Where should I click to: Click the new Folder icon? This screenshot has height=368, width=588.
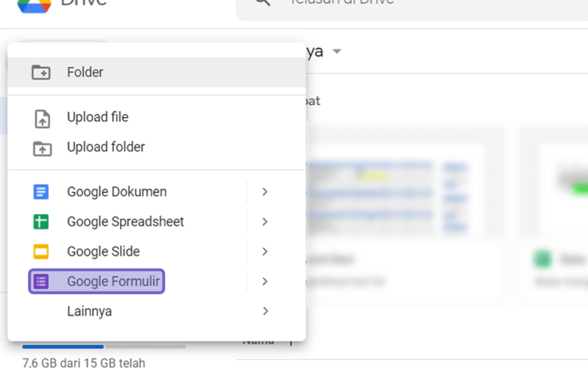41,72
